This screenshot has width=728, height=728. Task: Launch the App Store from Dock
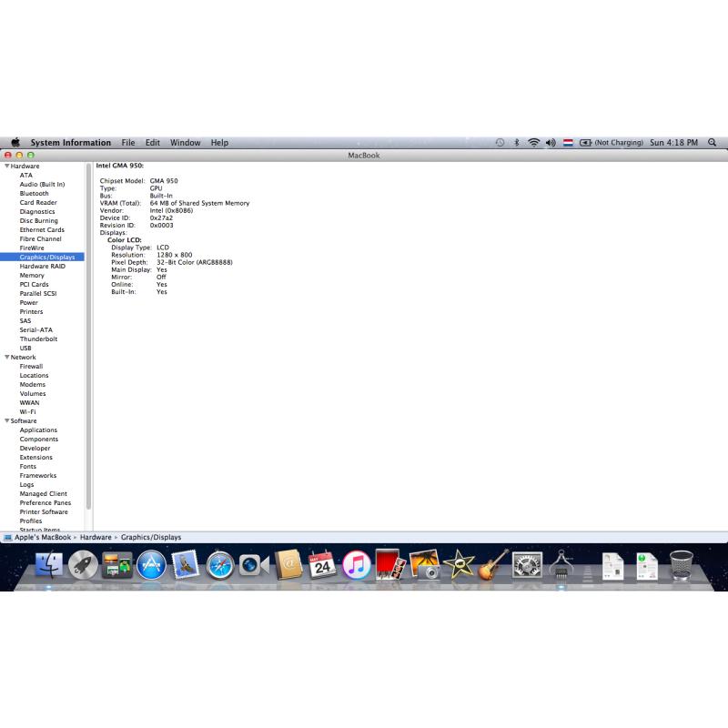coord(151,564)
